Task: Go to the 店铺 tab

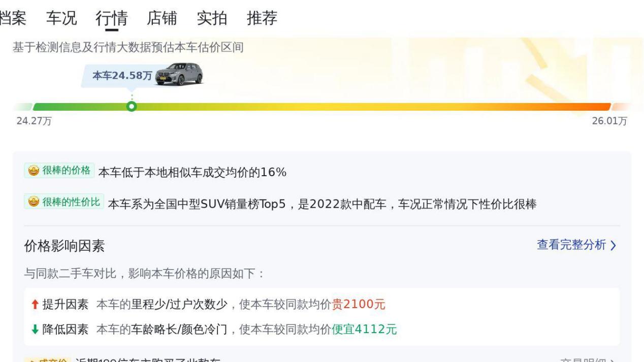Action: [162, 18]
